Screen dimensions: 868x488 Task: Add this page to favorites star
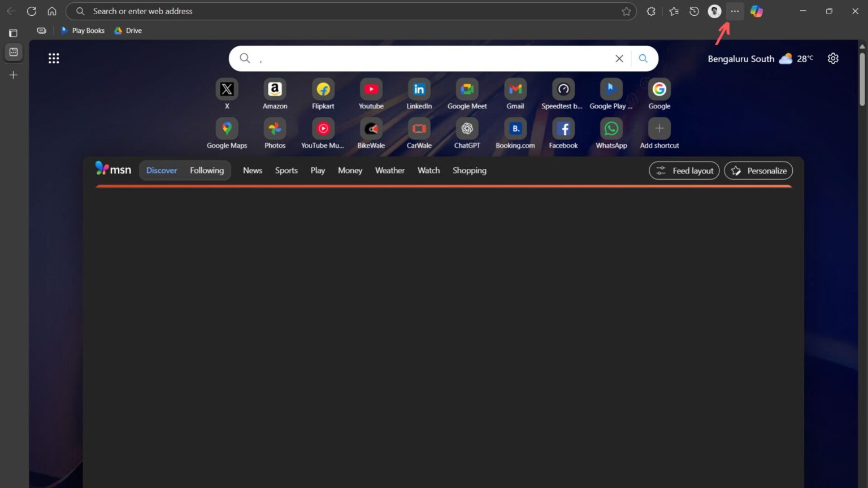(x=626, y=11)
